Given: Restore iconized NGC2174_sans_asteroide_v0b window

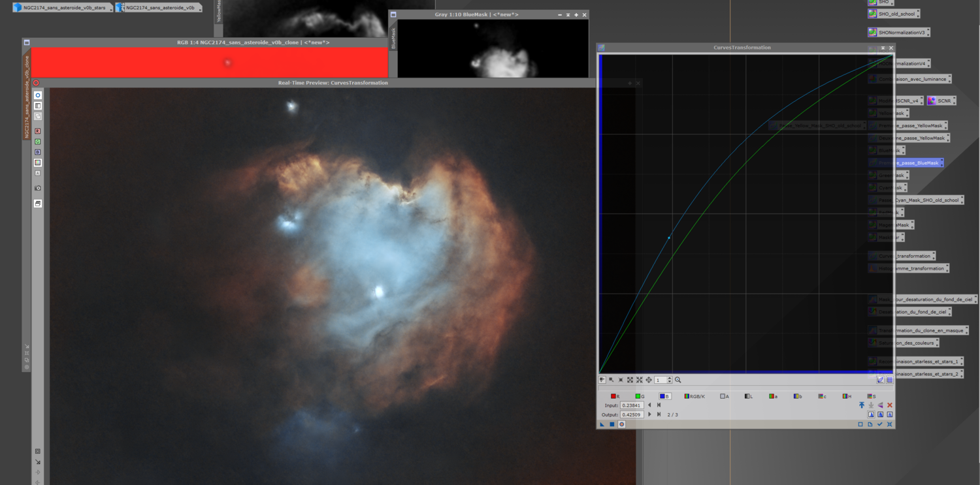Looking at the screenshot, I should pyautogui.click(x=159, y=8).
